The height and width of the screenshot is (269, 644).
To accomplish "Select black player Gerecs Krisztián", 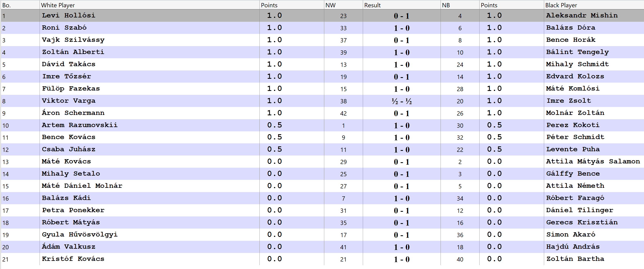I will pyautogui.click(x=582, y=223).
